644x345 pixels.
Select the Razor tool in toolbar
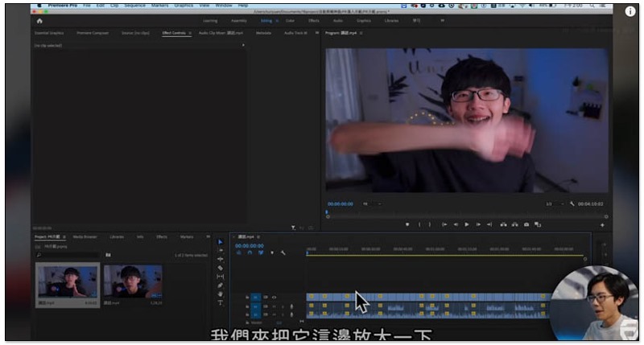220,268
